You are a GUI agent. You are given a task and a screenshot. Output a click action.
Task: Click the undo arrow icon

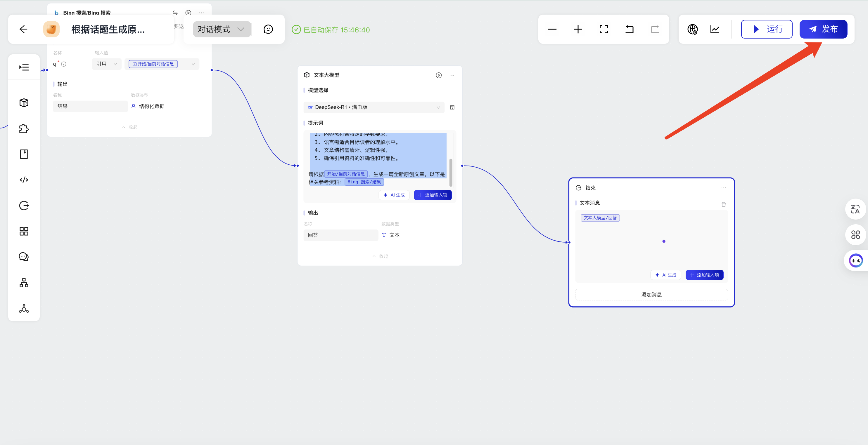pos(629,29)
